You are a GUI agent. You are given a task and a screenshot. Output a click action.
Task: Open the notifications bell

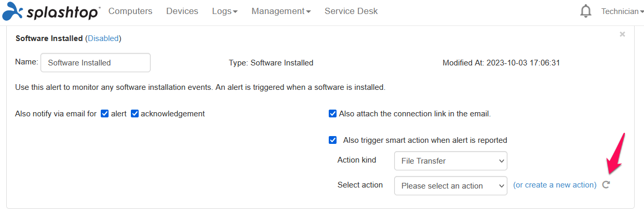(586, 11)
